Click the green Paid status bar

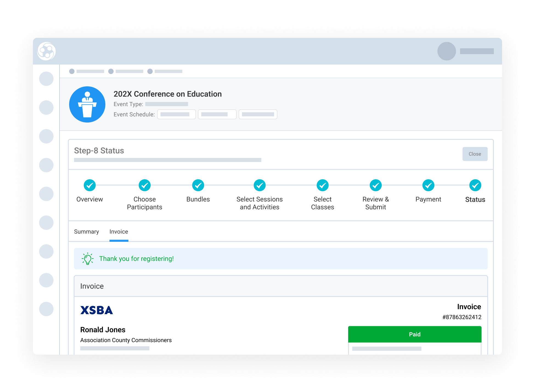tap(415, 334)
